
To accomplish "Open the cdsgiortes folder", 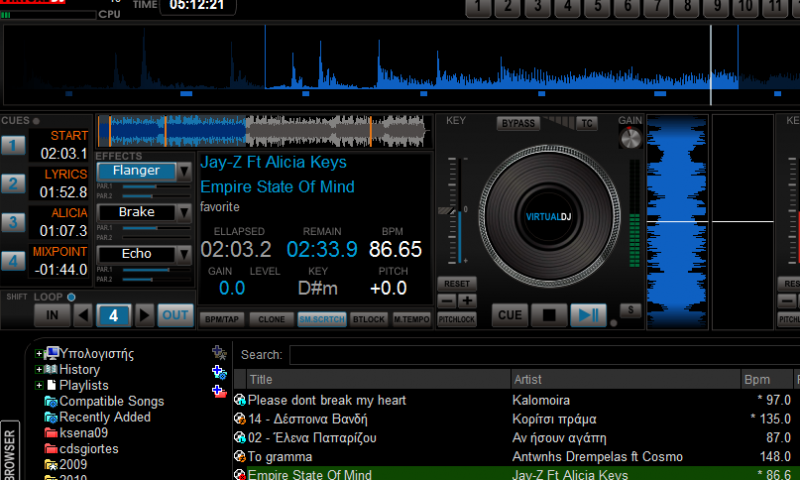I will coord(81,449).
